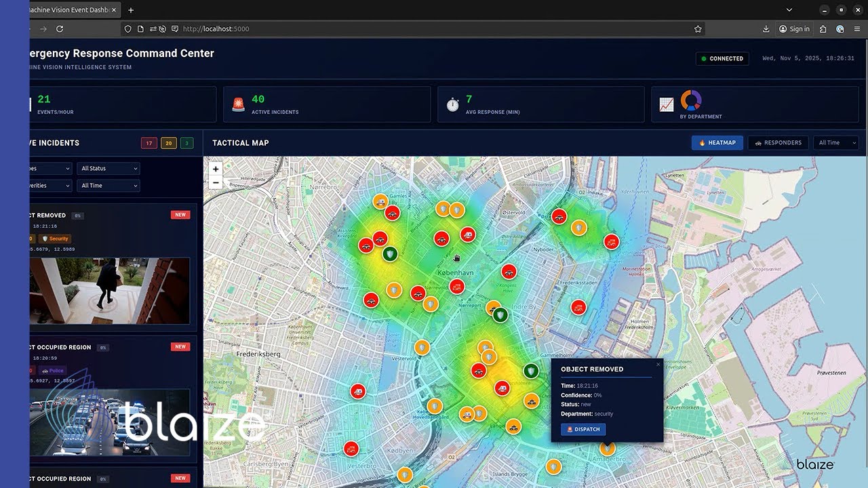
Task: Open the All Status filter dropdown
Action: 108,168
